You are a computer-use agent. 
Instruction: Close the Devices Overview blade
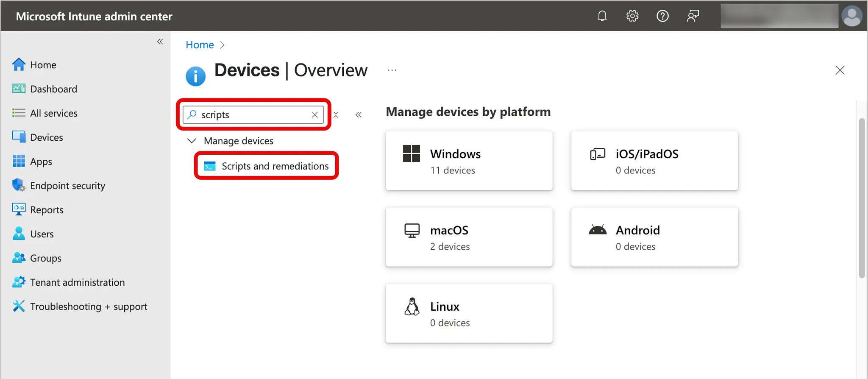[840, 70]
